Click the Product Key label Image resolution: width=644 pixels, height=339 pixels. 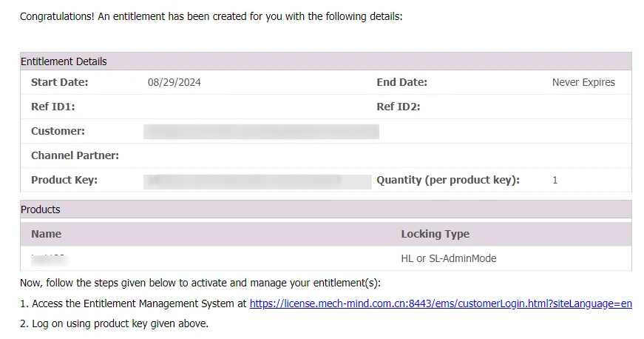tap(64, 180)
